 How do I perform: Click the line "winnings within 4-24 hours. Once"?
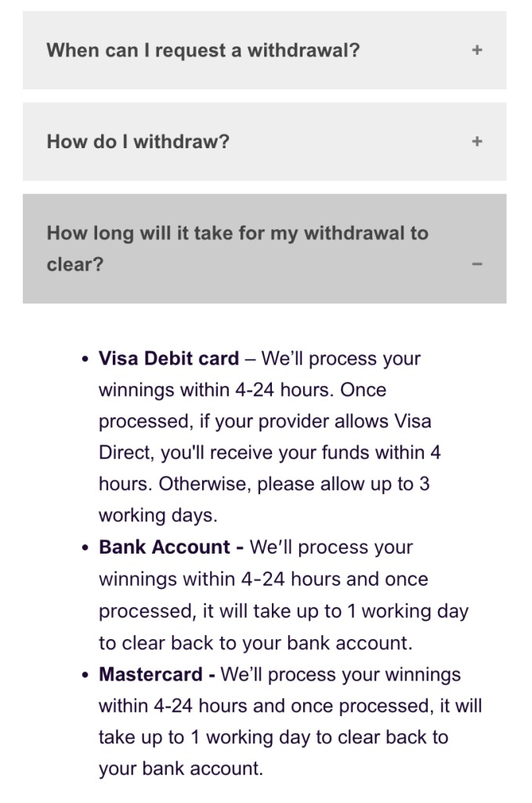pos(242,390)
